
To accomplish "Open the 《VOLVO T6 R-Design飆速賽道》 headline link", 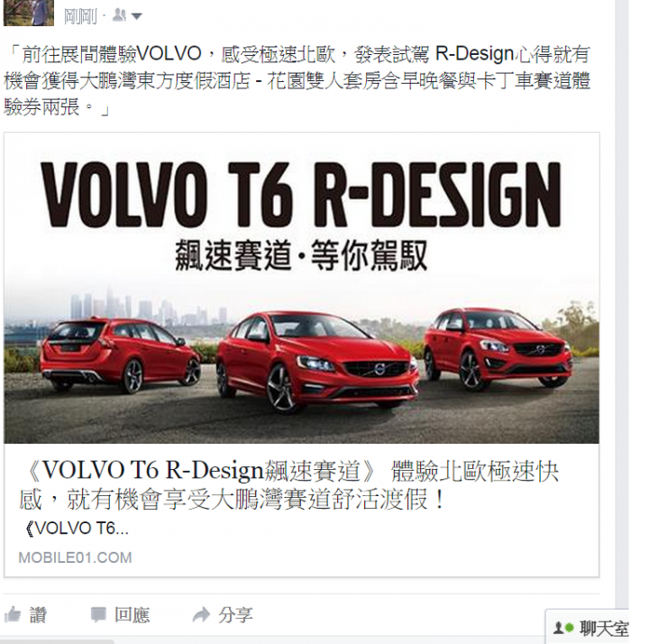I will (289, 484).
